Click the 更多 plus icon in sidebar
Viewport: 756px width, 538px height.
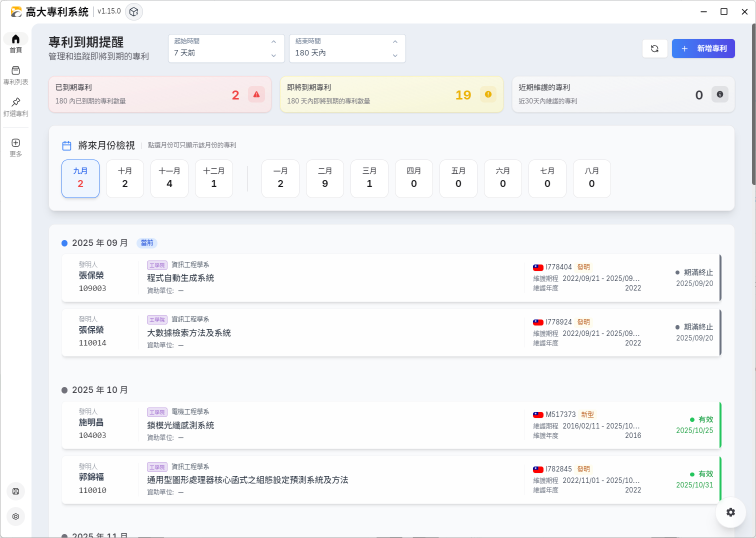tap(15, 143)
